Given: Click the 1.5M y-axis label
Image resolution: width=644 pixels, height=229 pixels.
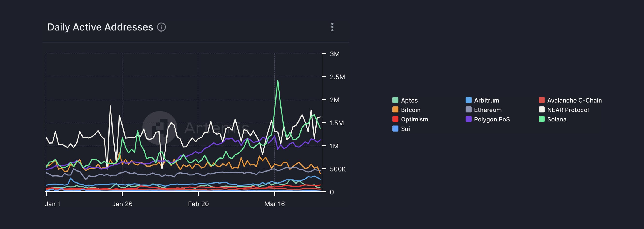Looking at the screenshot, I should (337, 123).
